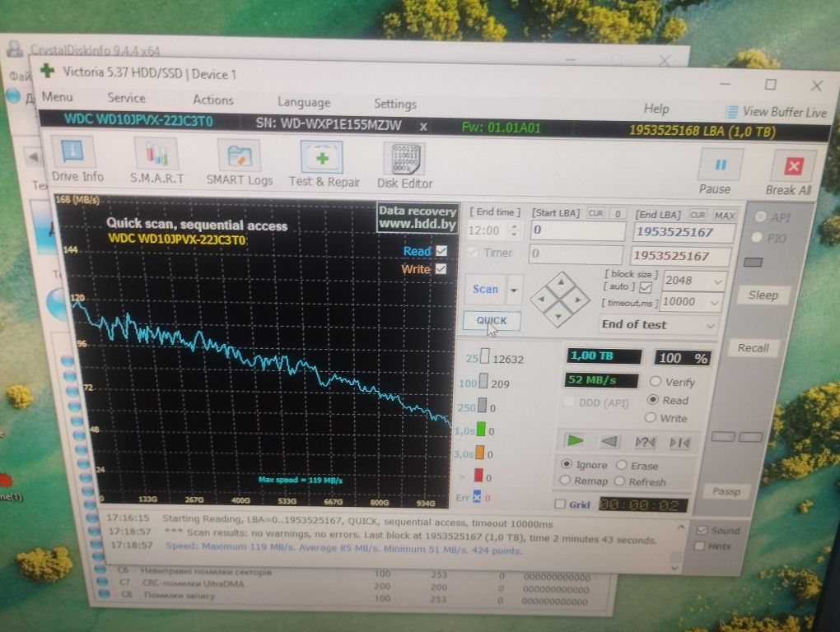Toggle the Sound checkbox
The image size is (840, 632).
(x=702, y=530)
